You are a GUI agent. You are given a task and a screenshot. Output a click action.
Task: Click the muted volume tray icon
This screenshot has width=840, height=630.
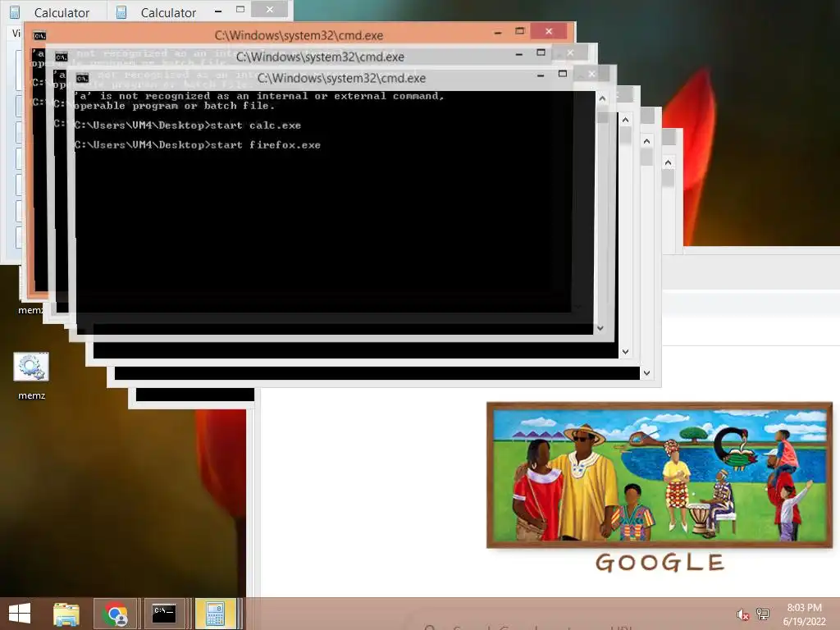742,614
